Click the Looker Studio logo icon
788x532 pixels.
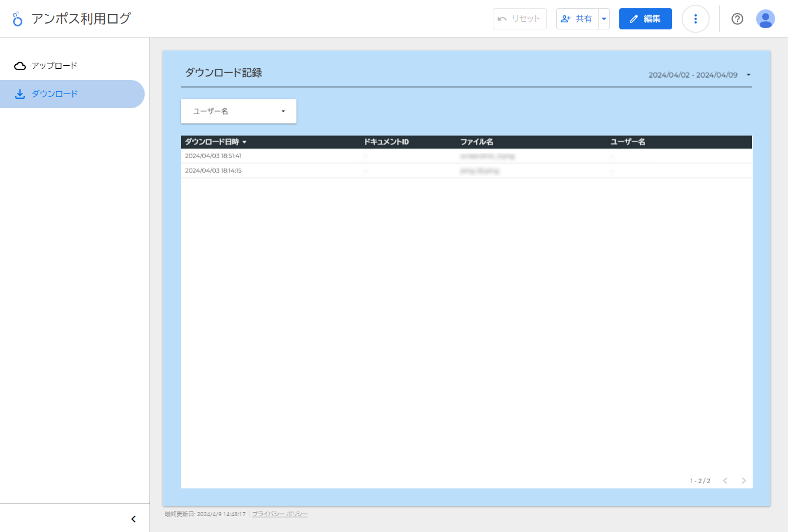coord(18,19)
